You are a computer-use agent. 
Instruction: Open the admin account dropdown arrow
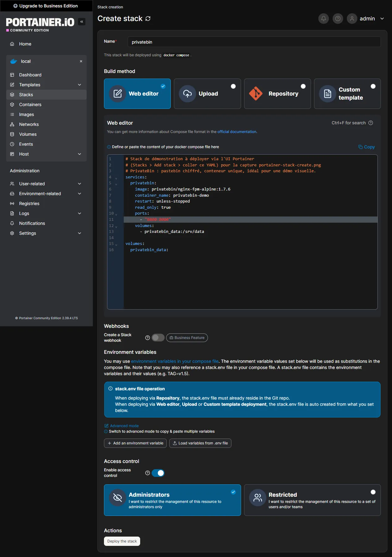(382, 19)
